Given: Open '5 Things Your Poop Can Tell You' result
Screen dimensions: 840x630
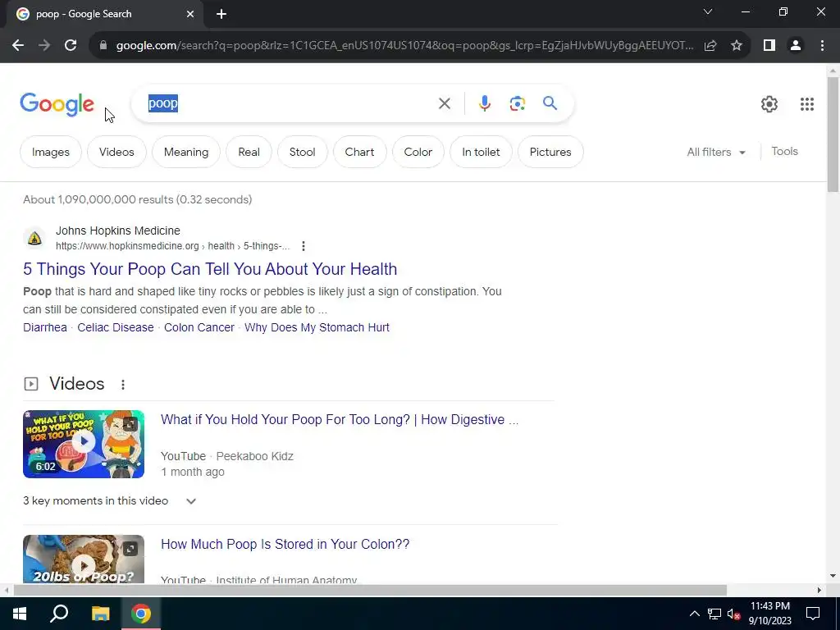Looking at the screenshot, I should point(210,269).
